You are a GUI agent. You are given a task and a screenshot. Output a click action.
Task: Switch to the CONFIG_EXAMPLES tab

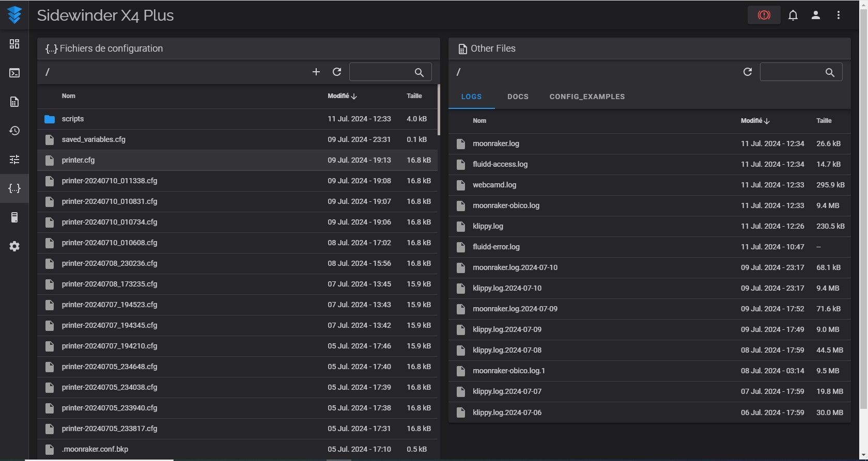coord(587,97)
